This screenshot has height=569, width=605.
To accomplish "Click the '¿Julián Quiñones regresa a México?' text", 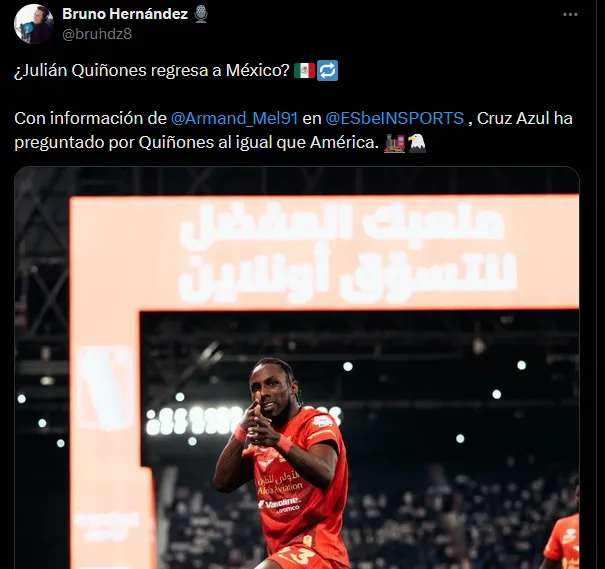I will (152, 71).
